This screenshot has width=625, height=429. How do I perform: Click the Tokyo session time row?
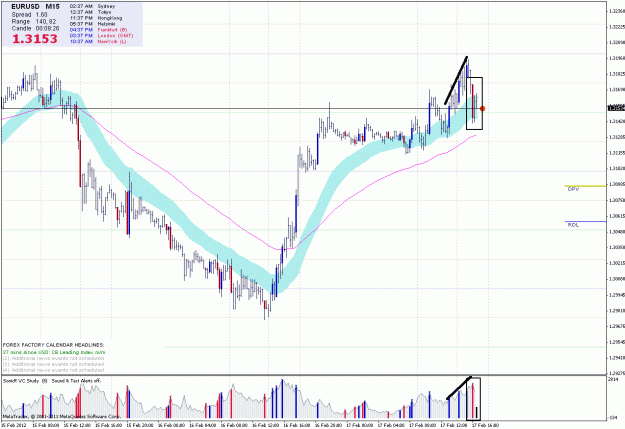(90, 12)
